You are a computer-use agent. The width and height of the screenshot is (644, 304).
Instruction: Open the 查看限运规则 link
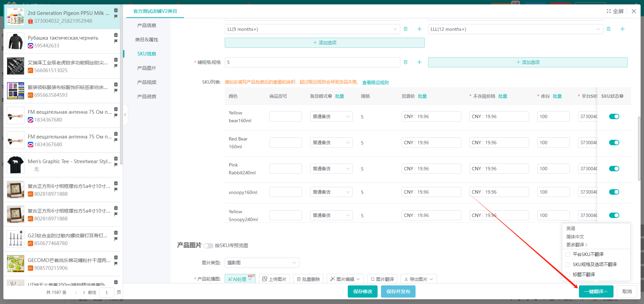click(x=375, y=83)
